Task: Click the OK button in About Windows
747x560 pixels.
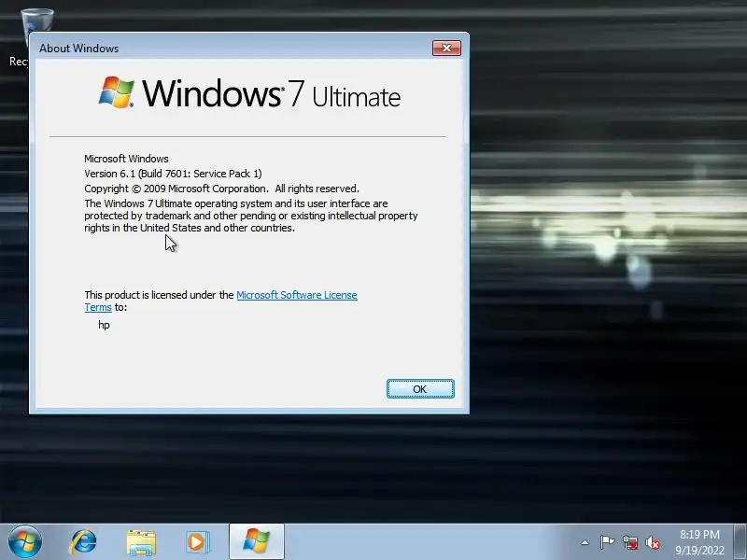Action: [x=420, y=389]
